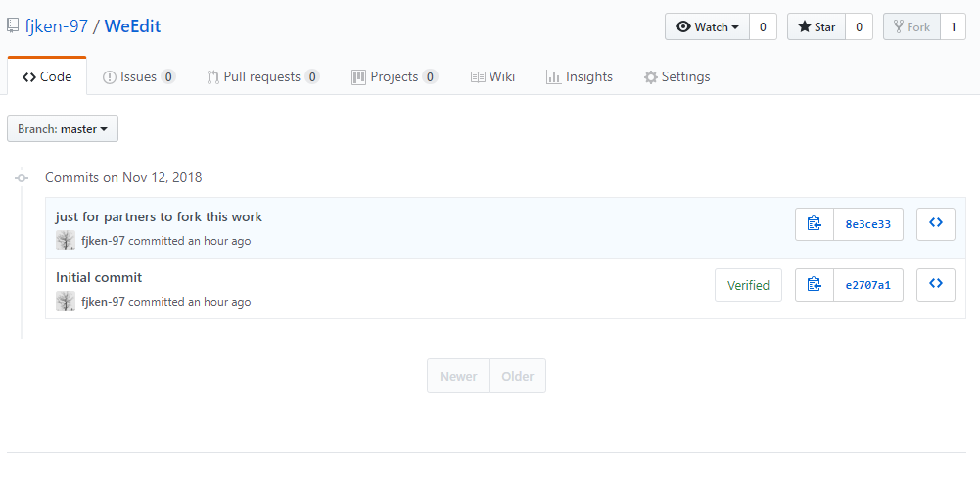Expand the Branch: master selector
980x478 pixels.
[63, 129]
